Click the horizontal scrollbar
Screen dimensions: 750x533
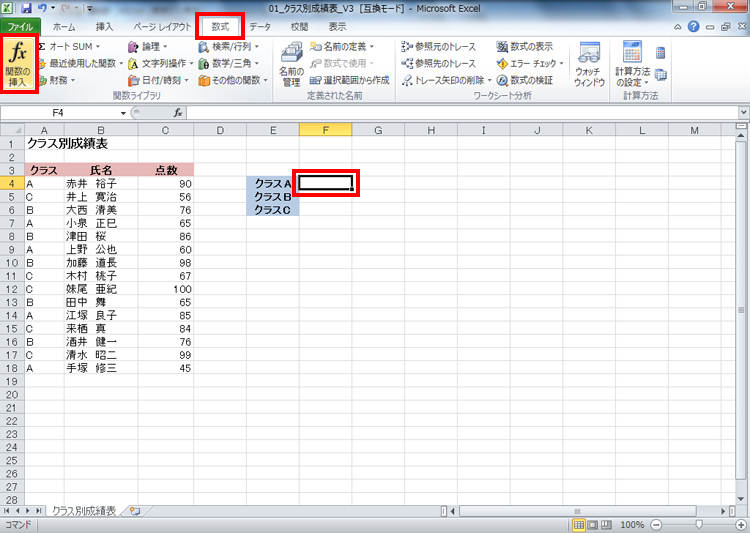[577, 511]
